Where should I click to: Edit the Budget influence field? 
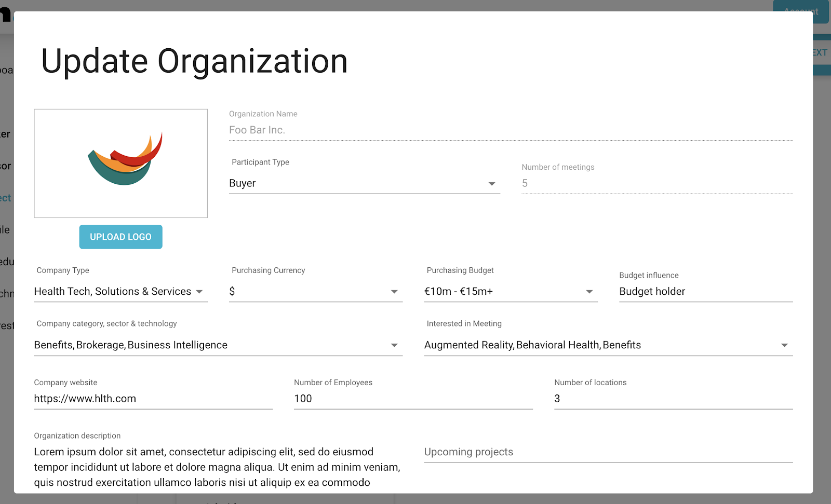pos(706,292)
